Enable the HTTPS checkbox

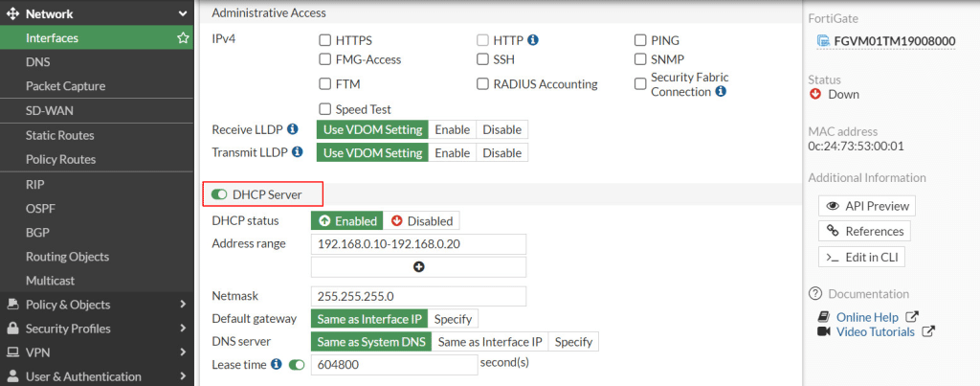324,40
